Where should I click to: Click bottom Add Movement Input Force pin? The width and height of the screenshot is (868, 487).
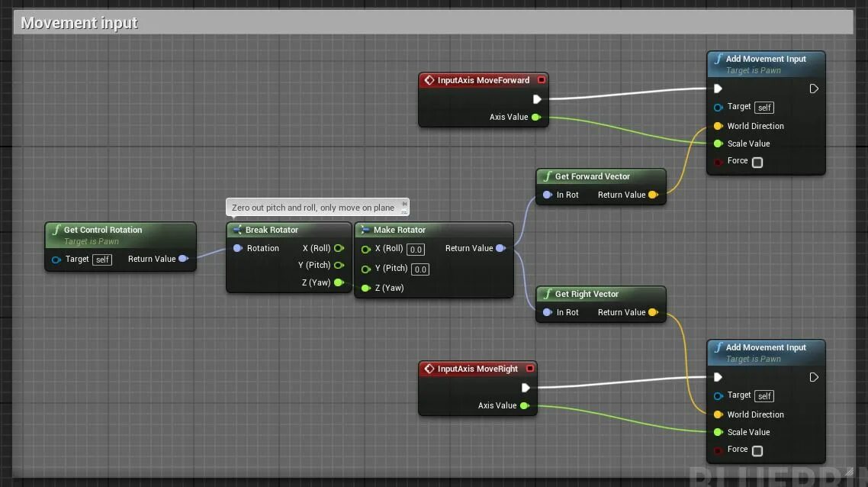[718, 450]
